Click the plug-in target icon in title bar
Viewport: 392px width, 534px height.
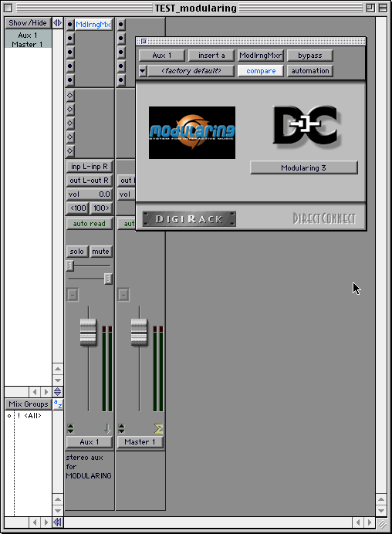[x=144, y=41]
